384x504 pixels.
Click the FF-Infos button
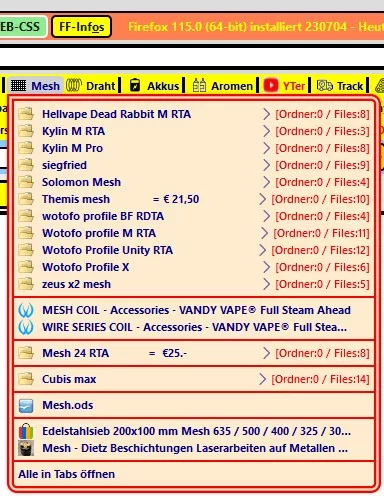pos(81,27)
